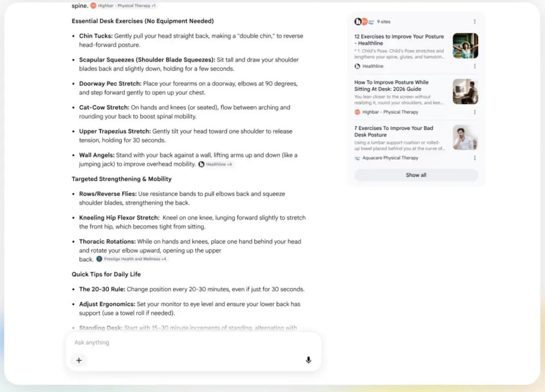Activate the microphone voice input icon
Image resolution: width=545 pixels, height=392 pixels.
308,360
